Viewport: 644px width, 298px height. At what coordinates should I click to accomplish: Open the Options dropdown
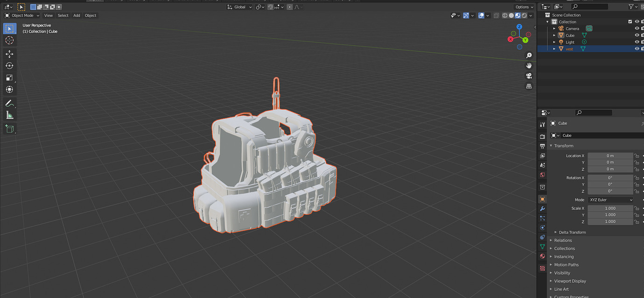click(x=524, y=7)
